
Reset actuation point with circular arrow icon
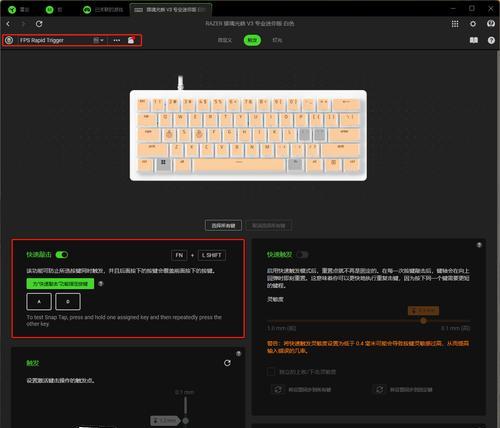pyautogui.click(x=227, y=363)
